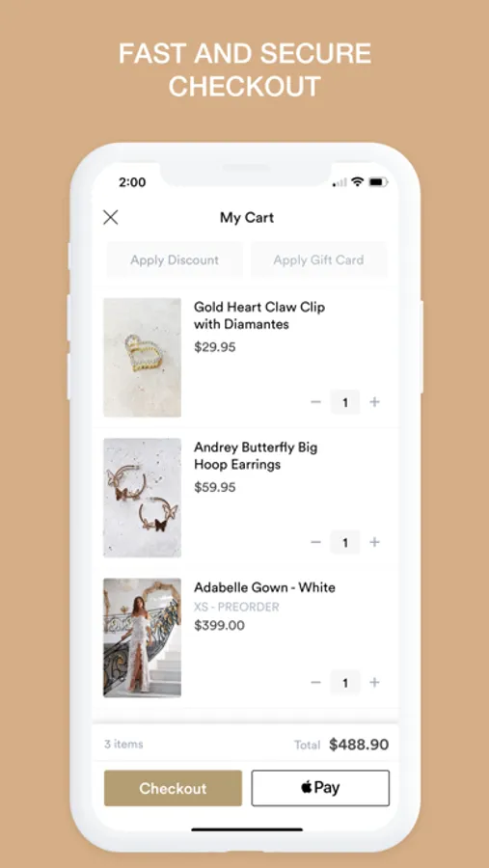This screenshot has height=868, width=489.
Task: Open the Gold Heart Claw Clip thumbnail
Action: [143, 357]
